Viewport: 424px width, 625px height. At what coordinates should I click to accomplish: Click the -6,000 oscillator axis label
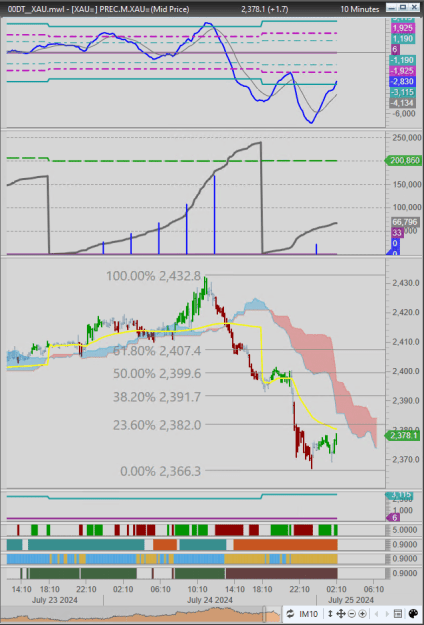(x=403, y=114)
